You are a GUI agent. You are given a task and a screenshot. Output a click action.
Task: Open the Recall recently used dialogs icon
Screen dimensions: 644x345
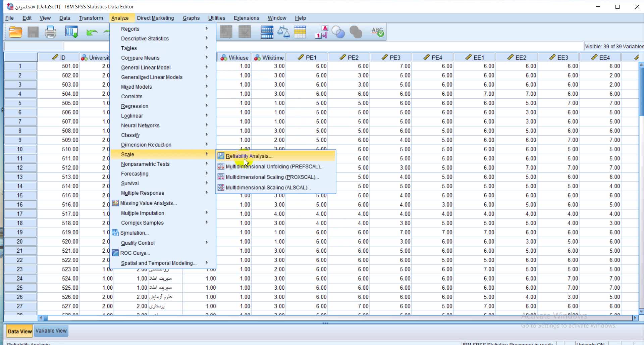point(71,32)
